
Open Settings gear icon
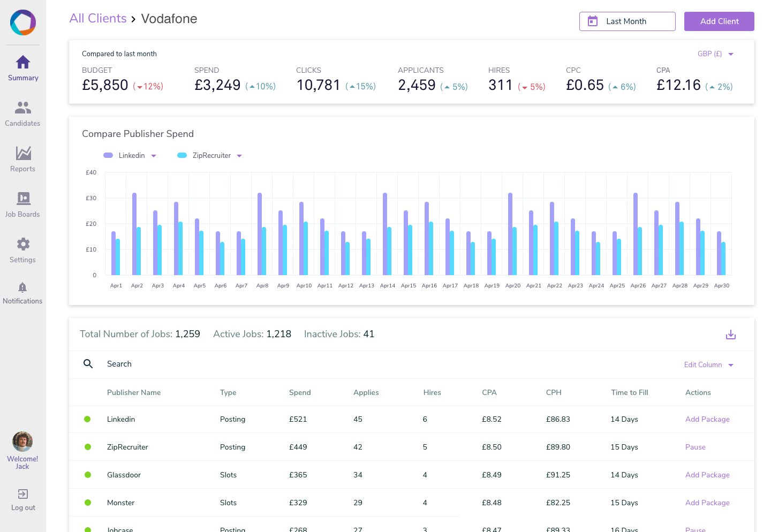click(x=23, y=244)
